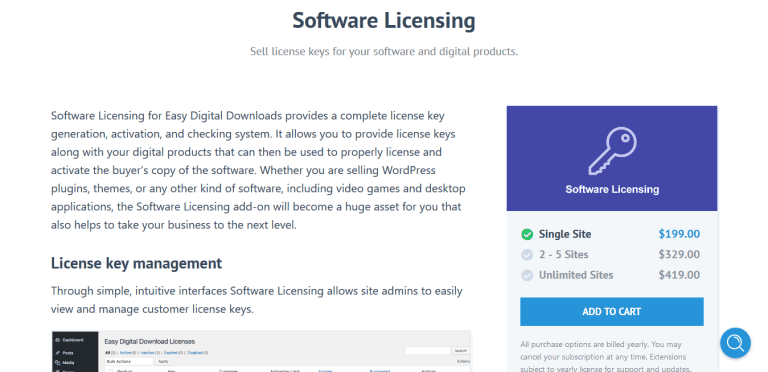Viewport: 768px width, 372px height.
Task: Click the key icon in purple banner
Action: 612,151
